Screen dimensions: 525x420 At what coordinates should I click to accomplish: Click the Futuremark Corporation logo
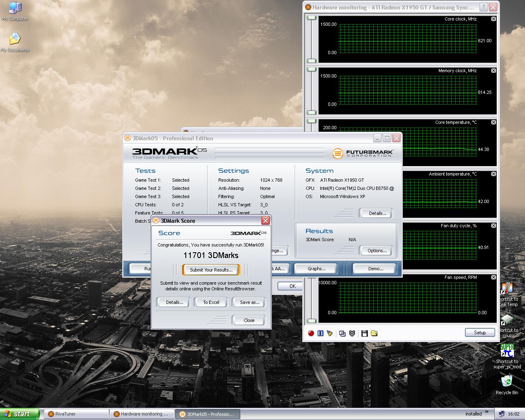[363, 153]
